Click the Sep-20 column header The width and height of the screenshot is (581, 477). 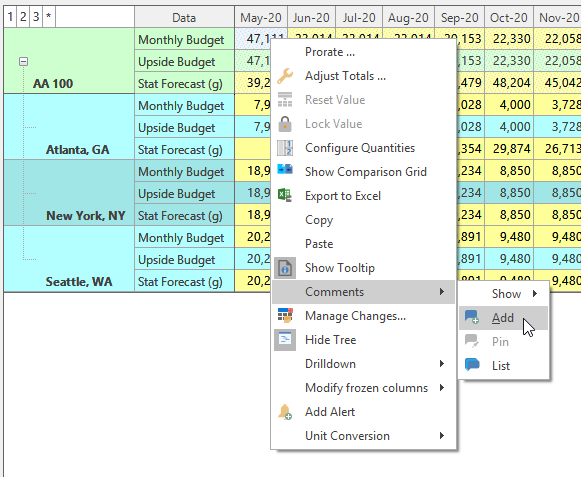(459, 17)
